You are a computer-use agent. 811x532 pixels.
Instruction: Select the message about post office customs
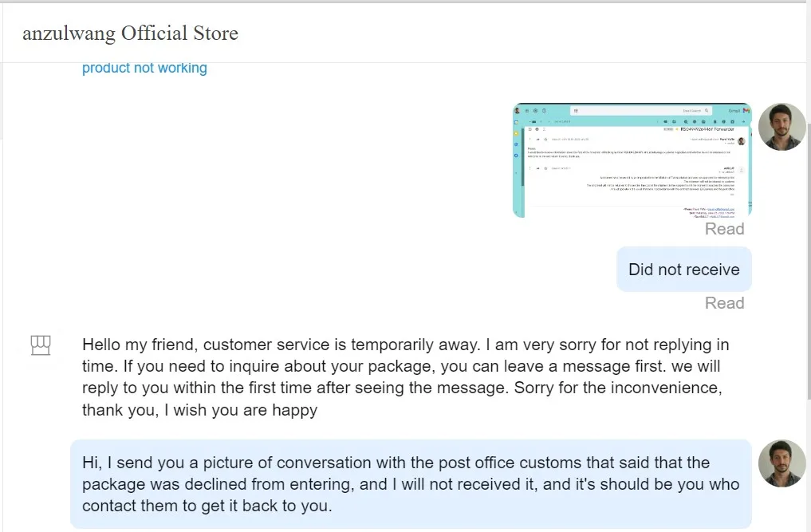(x=411, y=484)
